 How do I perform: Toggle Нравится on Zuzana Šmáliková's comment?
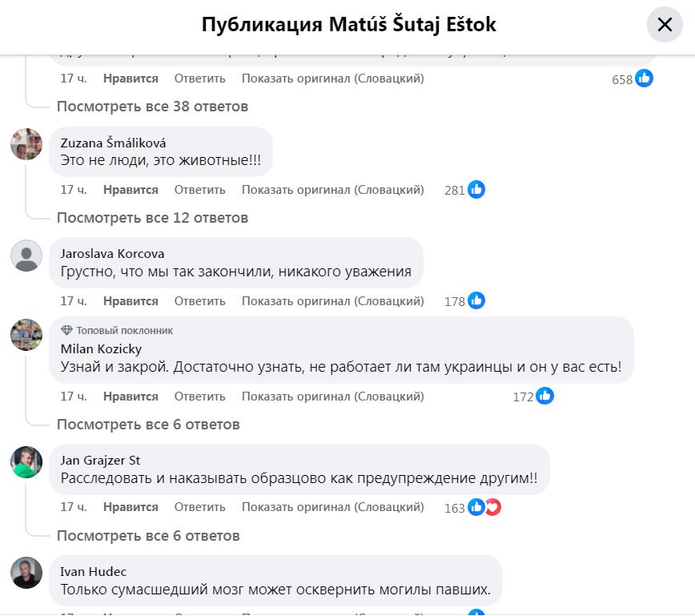point(131,190)
